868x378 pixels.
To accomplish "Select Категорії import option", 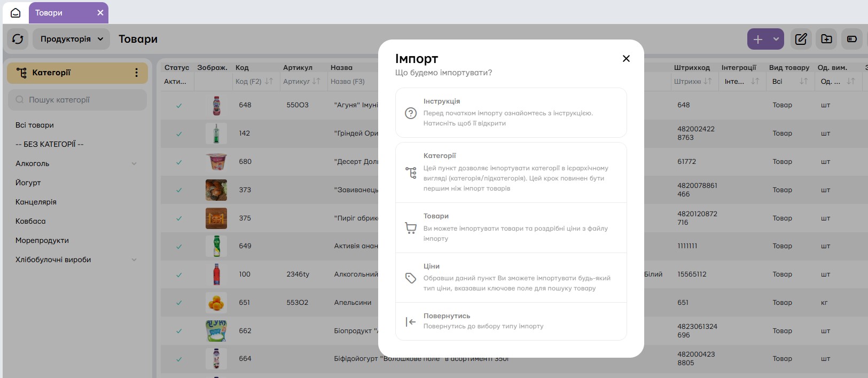I will (x=511, y=172).
